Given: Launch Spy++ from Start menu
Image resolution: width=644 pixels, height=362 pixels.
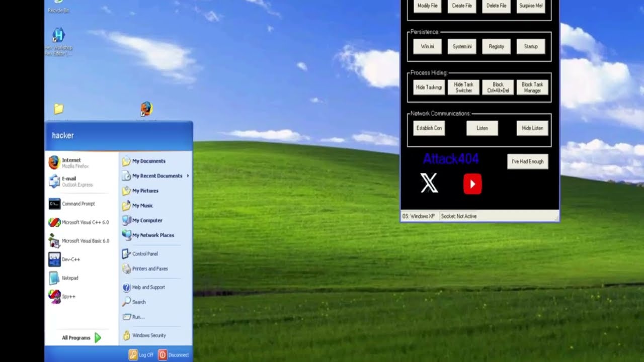Looking at the screenshot, I should coord(62,297).
